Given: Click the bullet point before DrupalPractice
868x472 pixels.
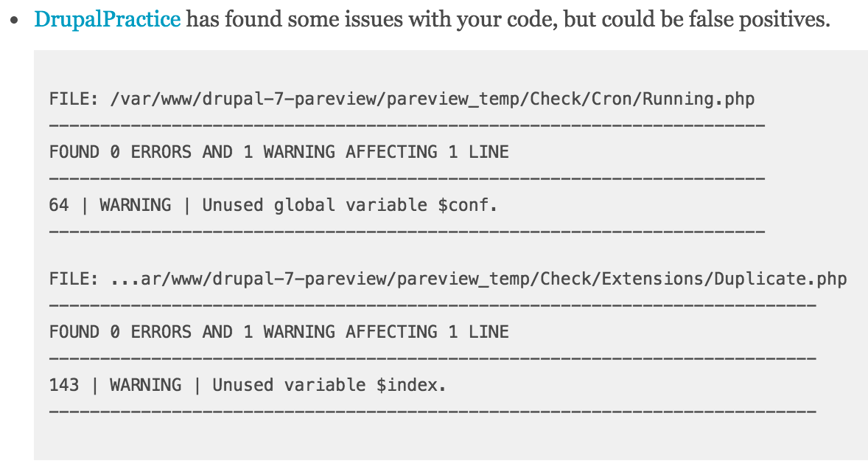Looking at the screenshot, I should click(x=15, y=21).
